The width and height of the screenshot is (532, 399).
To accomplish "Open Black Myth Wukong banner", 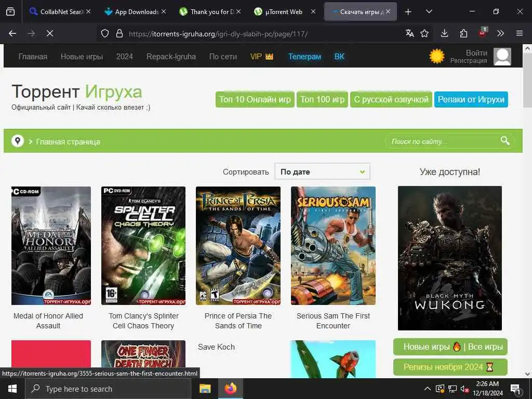I will click(449, 258).
